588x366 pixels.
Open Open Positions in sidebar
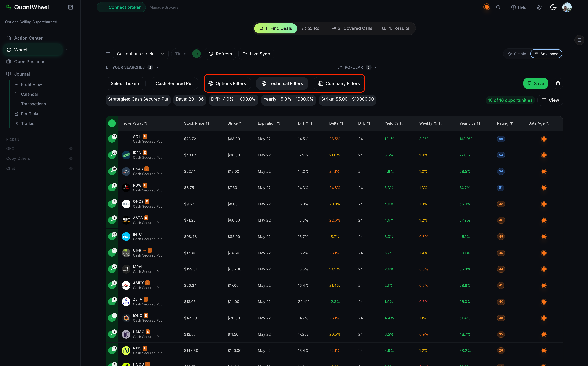[x=30, y=62]
